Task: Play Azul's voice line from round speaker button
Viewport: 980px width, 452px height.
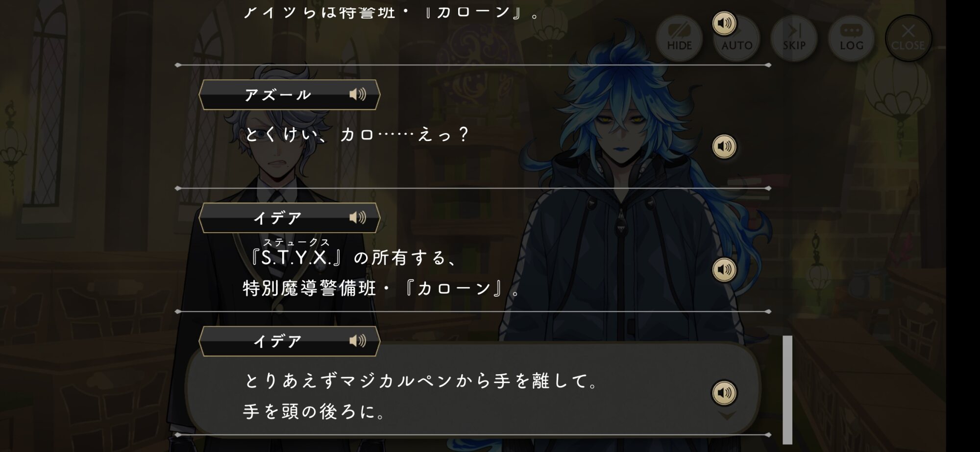Action: [724, 146]
